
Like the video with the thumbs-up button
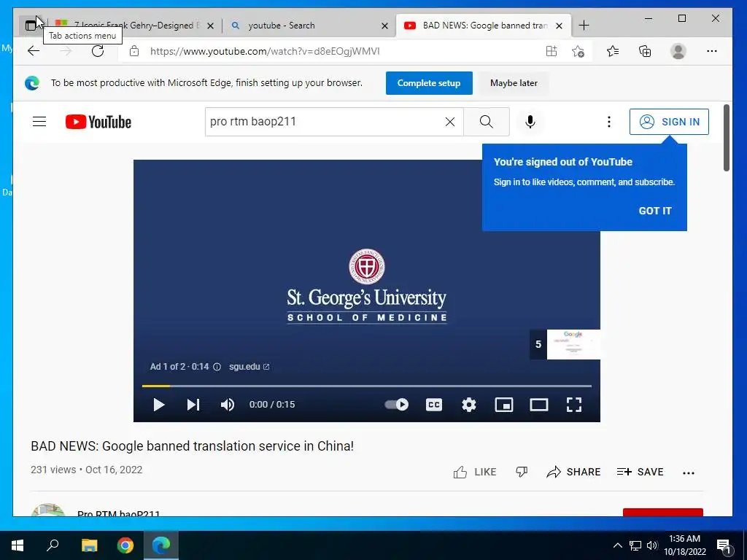(474, 472)
